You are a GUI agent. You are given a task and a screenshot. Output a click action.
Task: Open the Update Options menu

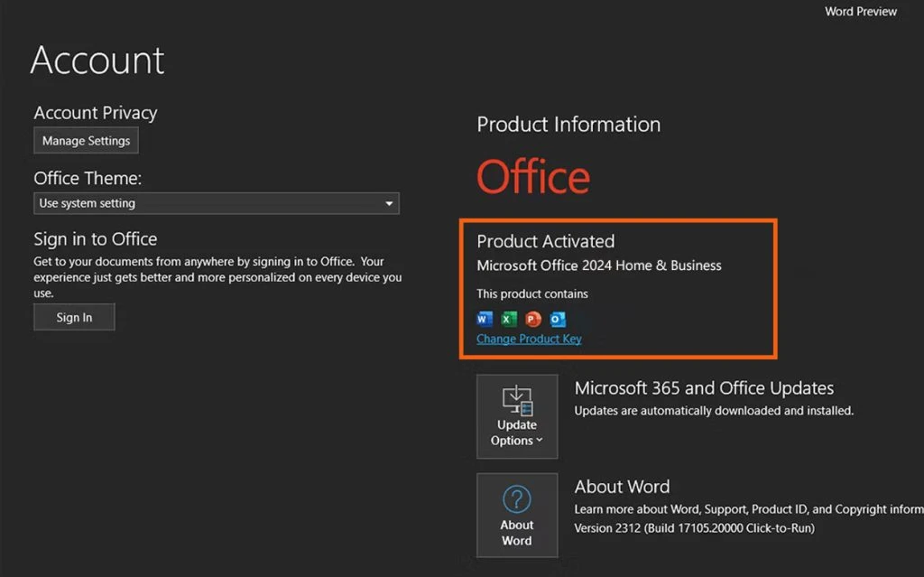click(517, 416)
